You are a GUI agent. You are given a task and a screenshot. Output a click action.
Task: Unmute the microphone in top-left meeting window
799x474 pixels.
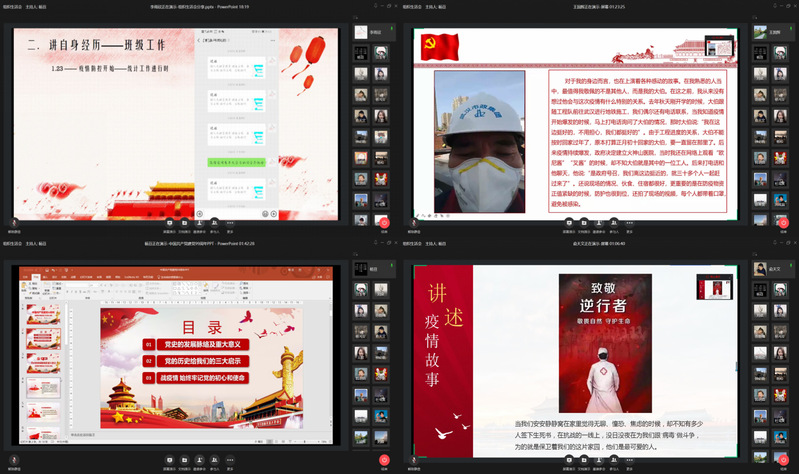click(x=14, y=223)
